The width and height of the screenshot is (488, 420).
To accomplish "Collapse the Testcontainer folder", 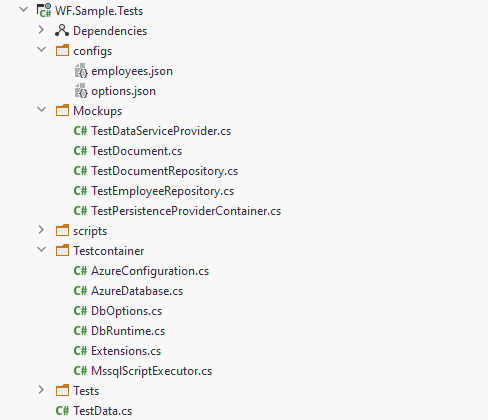I will (42, 250).
